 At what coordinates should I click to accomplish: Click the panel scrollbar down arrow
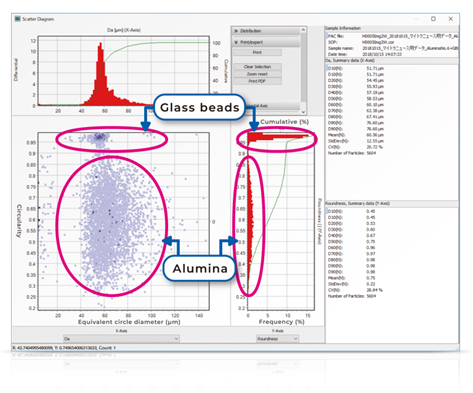pos(303,112)
